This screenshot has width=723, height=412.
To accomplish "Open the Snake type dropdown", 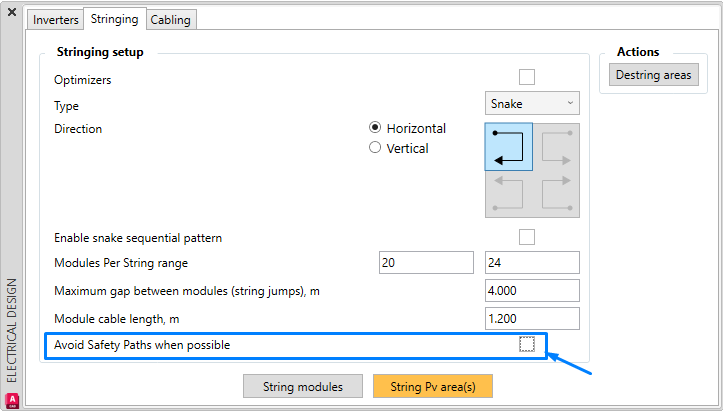I will click(532, 103).
